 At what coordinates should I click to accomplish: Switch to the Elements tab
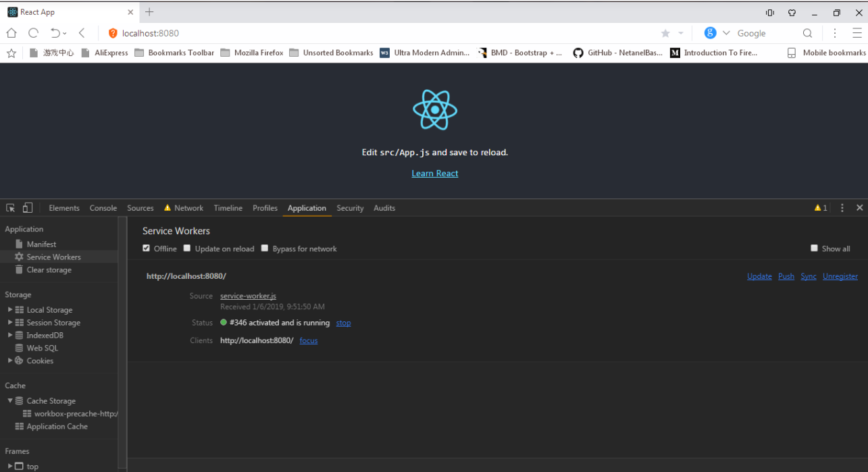pos(64,208)
